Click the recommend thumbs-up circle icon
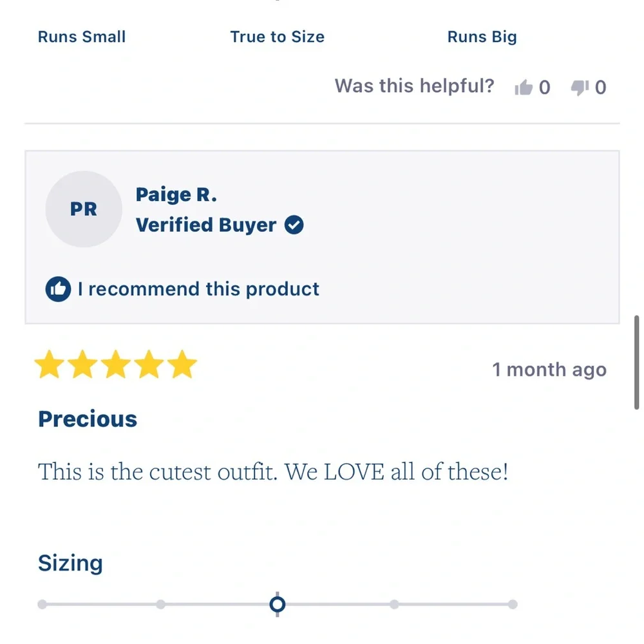Image resolution: width=644 pixels, height=644 pixels. (58, 289)
